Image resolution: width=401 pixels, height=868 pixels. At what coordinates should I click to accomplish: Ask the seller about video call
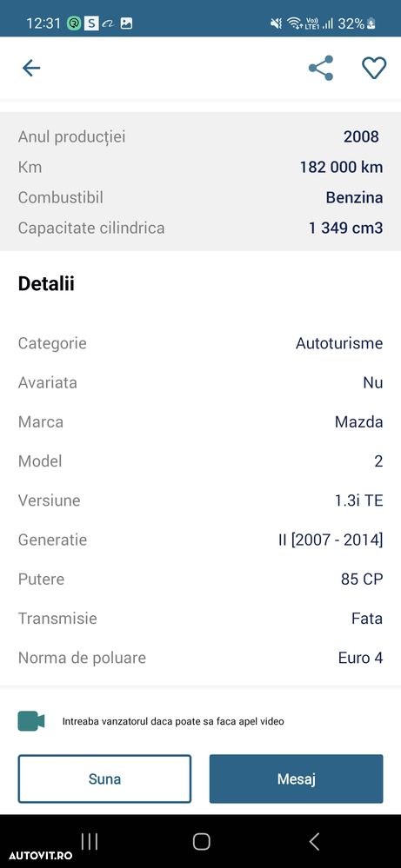[x=173, y=721]
